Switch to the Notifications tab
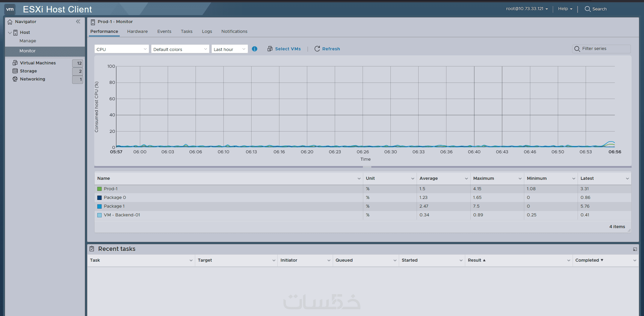Viewport: 644px width, 316px height. click(x=234, y=32)
